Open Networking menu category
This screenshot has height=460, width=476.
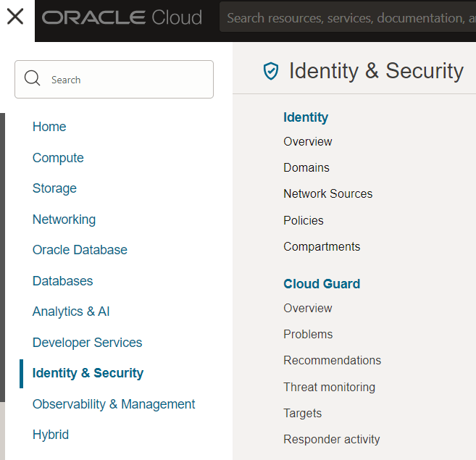(x=64, y=219)
